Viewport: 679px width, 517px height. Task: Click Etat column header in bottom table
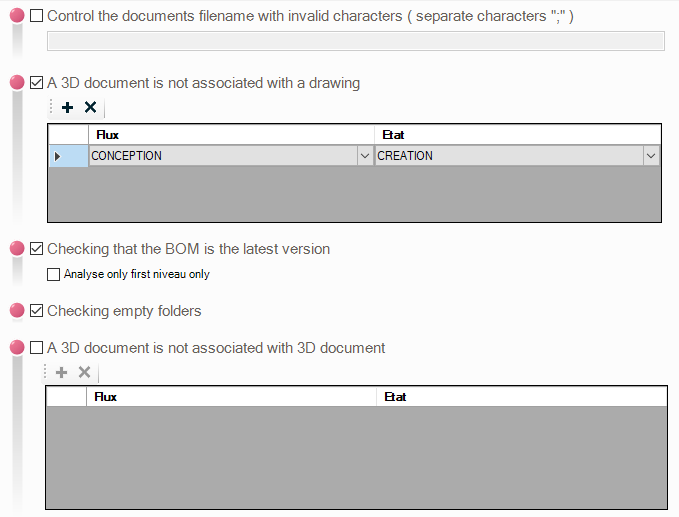click(520, 397)
